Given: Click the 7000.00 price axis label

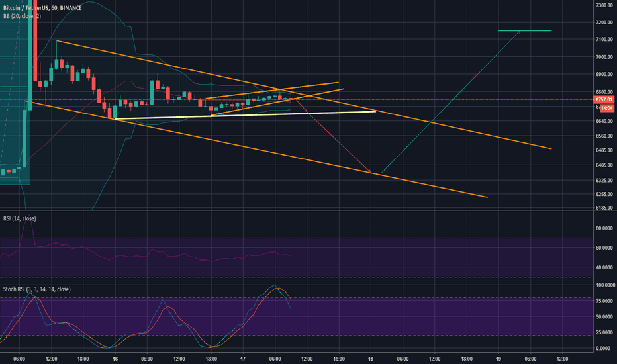Looking at the screenshot, I should click(604, 57).
